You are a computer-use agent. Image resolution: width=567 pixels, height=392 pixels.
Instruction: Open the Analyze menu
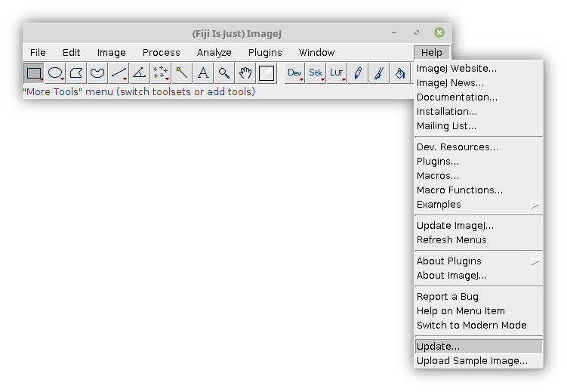[x=214, y=52]
